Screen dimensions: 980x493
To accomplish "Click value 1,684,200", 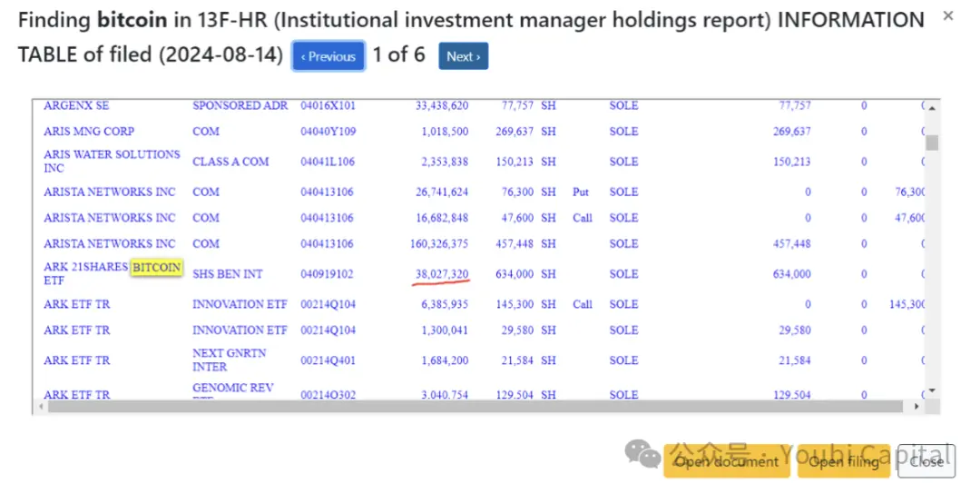I will pos(445,360).
